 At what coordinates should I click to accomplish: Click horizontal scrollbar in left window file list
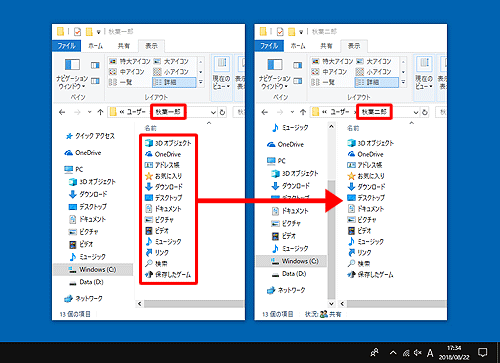point(195,304)
